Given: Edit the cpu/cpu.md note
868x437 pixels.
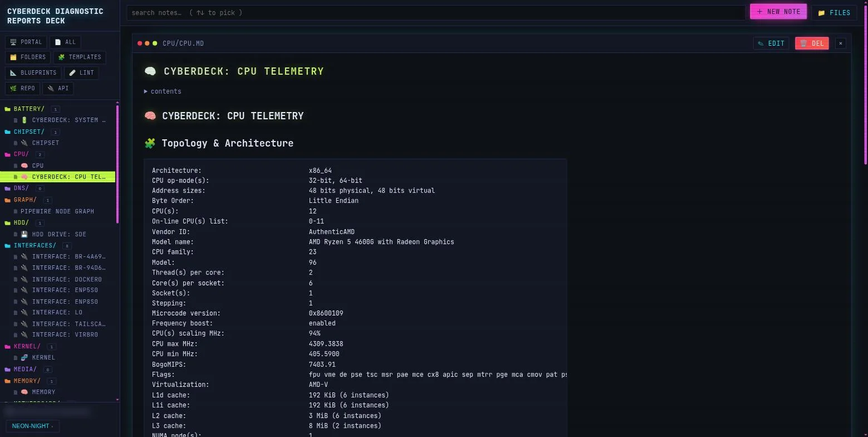Looking at the screenshot, I should coord(771,43).
